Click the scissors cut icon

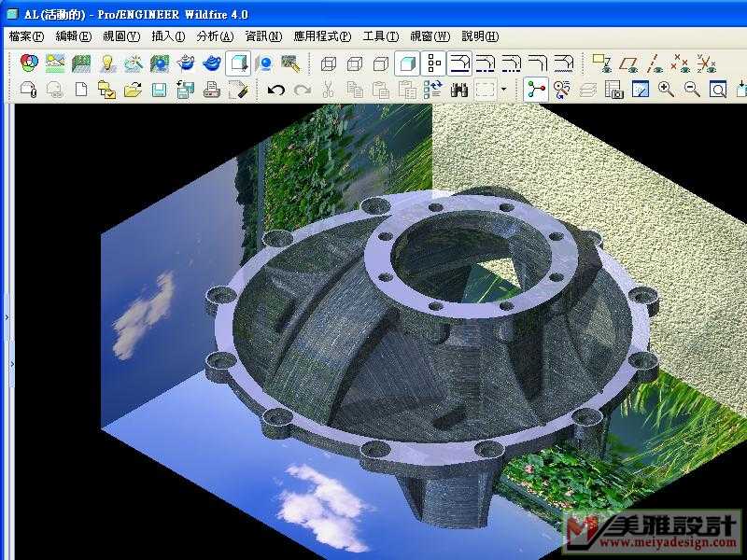coord(329,90)
